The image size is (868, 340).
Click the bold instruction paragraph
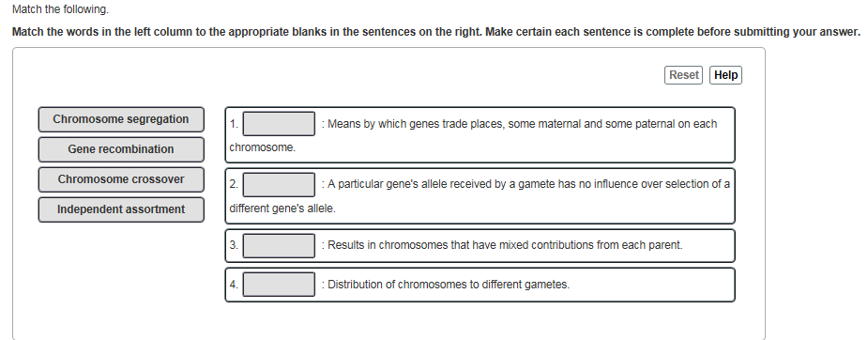coord(436,32)
